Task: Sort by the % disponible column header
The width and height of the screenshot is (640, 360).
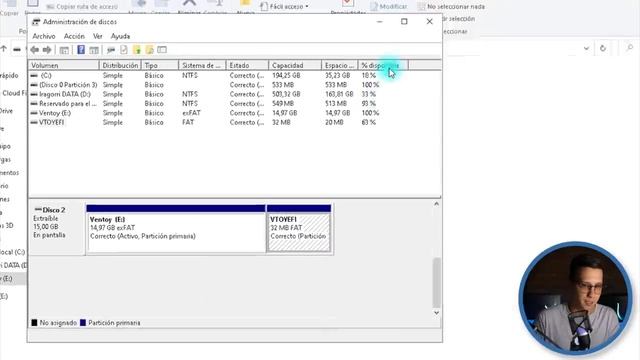Action: click(383, 65)
